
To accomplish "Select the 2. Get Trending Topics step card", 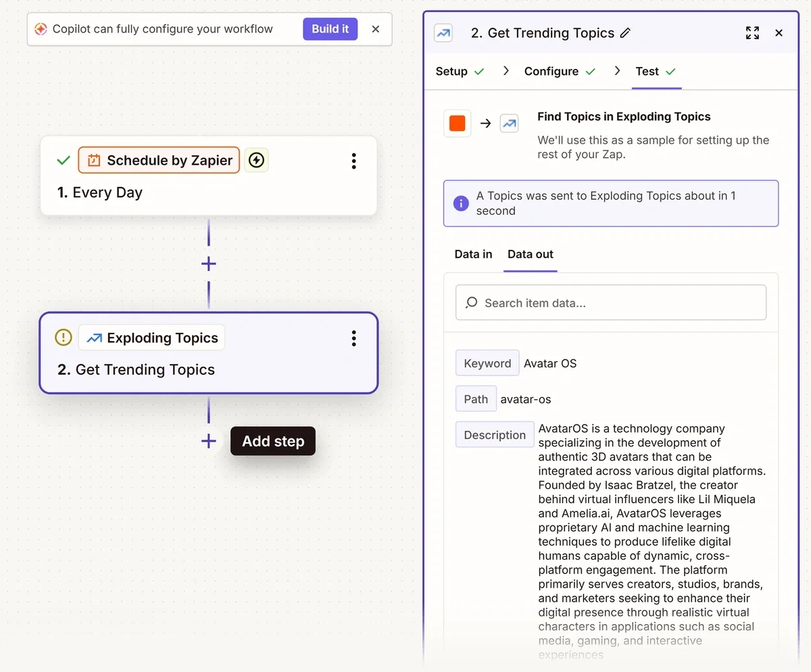I will click(208, 353).
